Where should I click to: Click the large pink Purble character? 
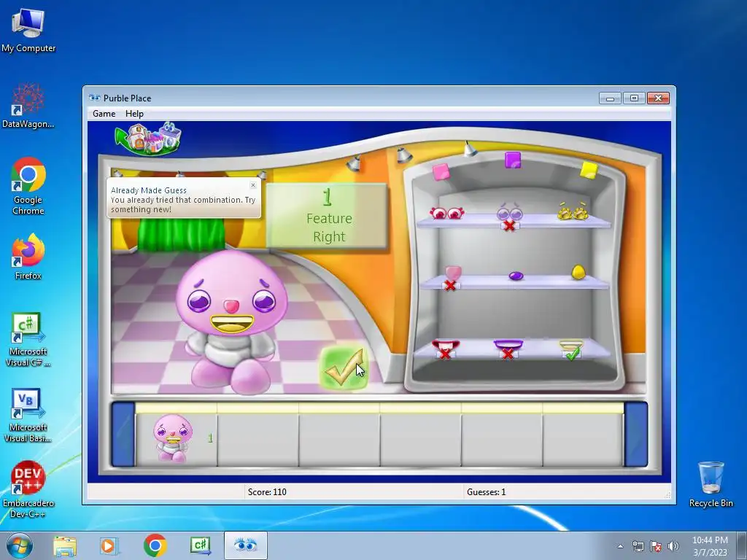232,322
